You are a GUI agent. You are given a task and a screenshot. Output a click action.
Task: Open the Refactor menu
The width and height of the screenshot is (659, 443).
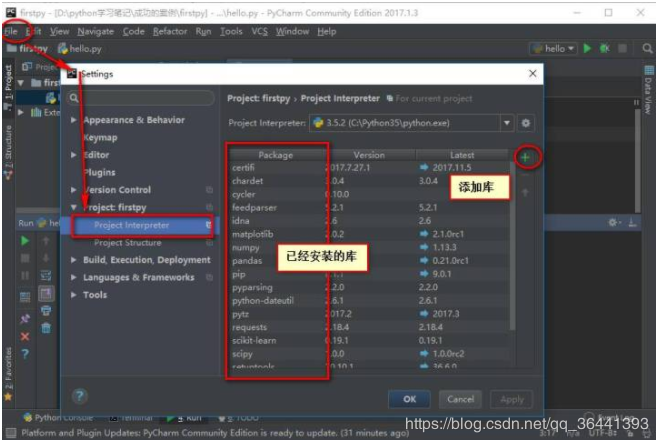click(170, 32)
